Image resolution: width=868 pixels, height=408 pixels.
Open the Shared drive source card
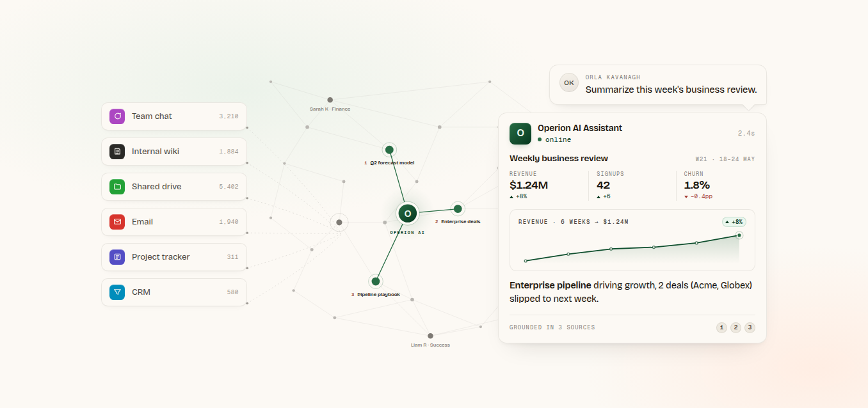(174, 187)
